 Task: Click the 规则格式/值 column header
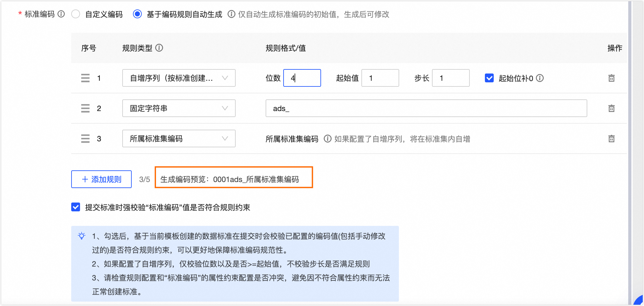[286, 48]
